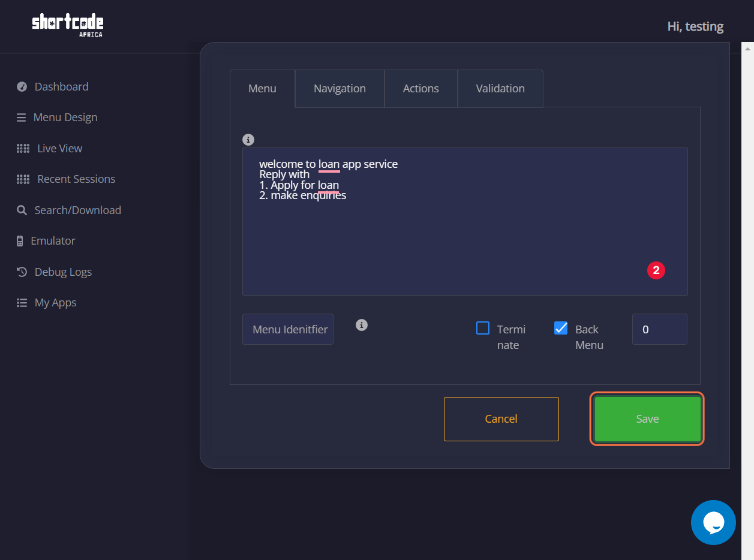Click the green Save button
The height and width of the screenshot is (560, 754).
[x=647, y=419]
